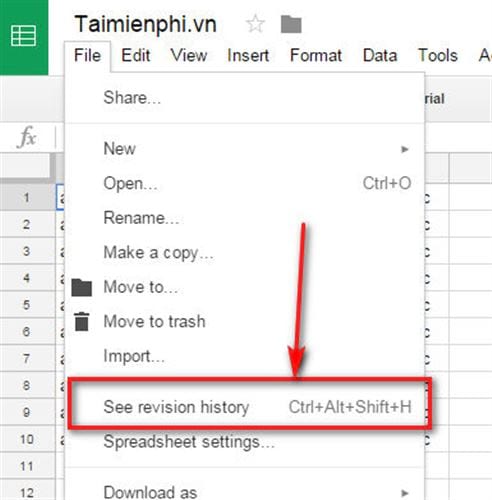Click the folder icon next to Move to
Screen dimensions: 492x500
point(82,287)
